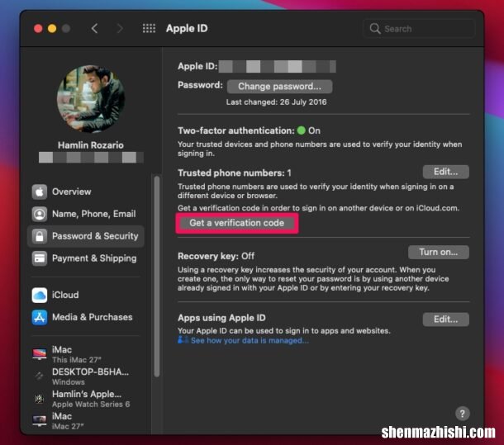Click the magnifying glass search icon
The image size is (504, 445).
(375, 29)
